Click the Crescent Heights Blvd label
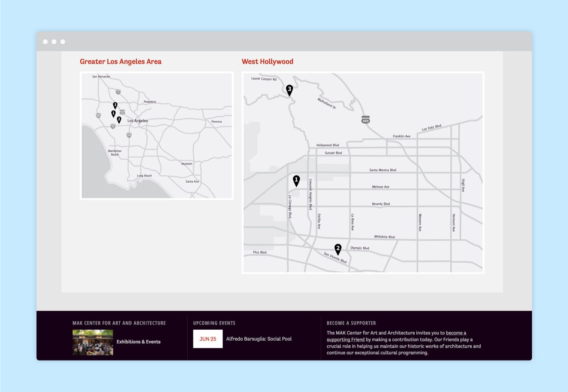 point(310,194)
